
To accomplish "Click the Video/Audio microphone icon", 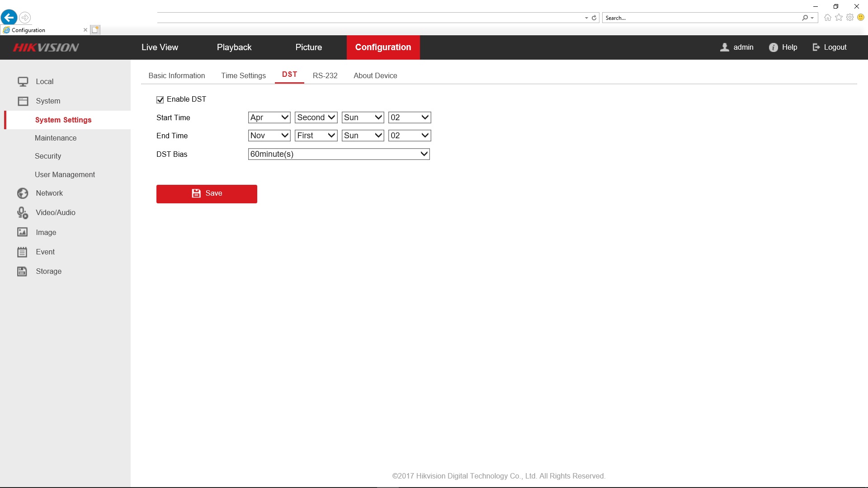I will [x=23, y=213].
